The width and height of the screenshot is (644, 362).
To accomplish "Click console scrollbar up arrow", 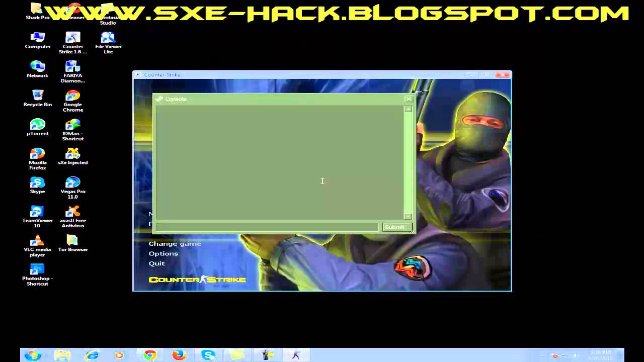I will pyautogui.click(x=408, y=109).
